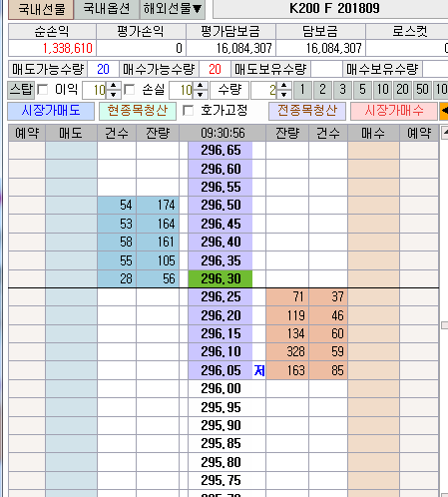Click the 현종목청산 button
The width and height of the screenshot is (448, 497).
point(138,111)
